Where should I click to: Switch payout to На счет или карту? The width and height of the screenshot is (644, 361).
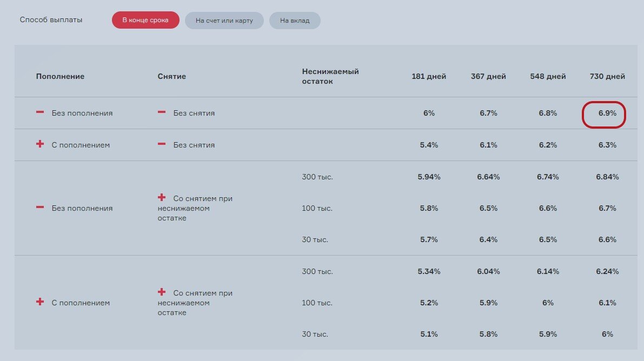(x=224, y=21)
